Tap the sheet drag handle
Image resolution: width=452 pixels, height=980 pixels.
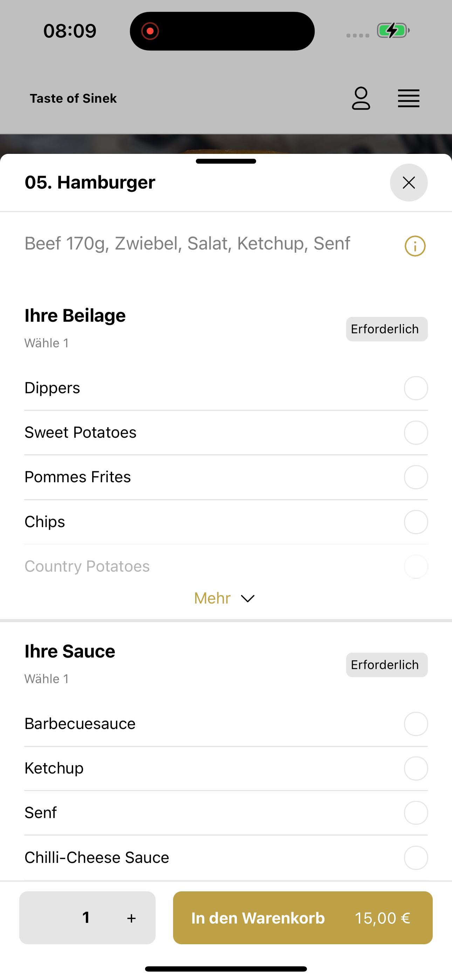(226, 161)
